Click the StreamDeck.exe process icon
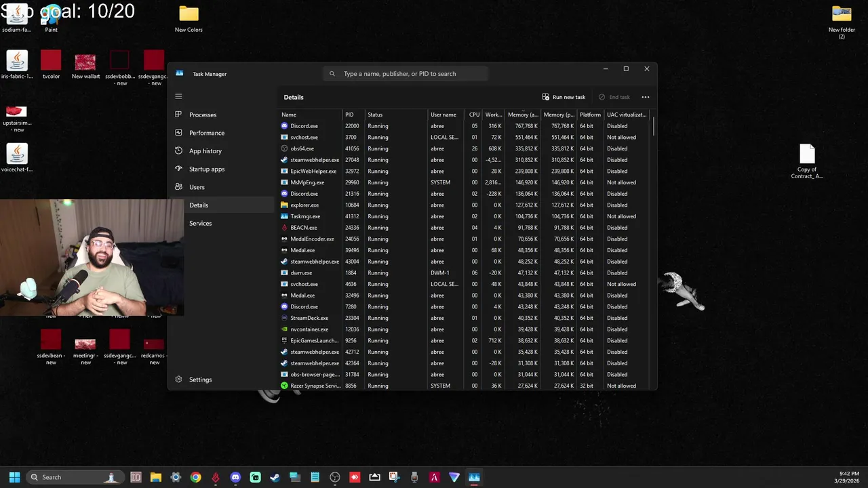Screen dimensions: 868x488 pos(284,318)
